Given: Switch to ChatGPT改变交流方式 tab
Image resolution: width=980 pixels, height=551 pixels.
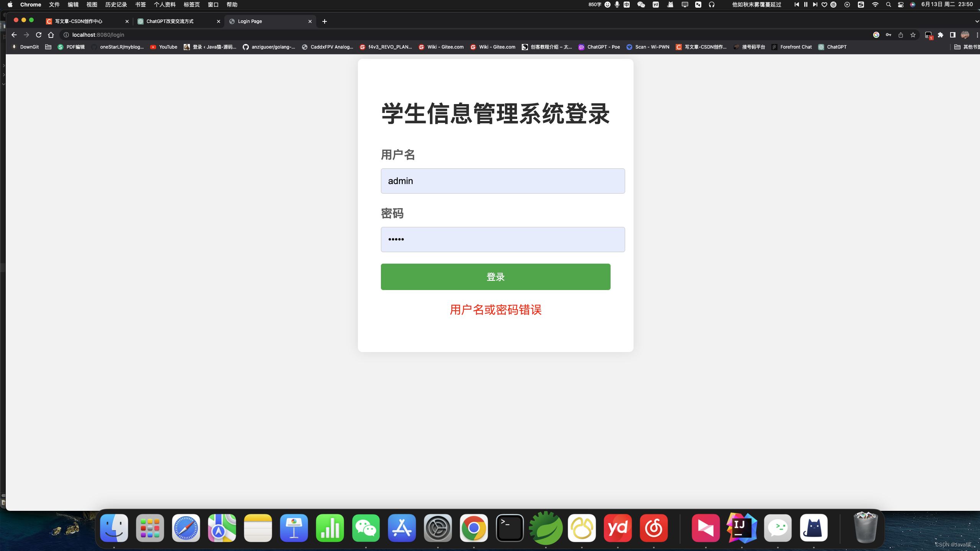Looking at the screenshot, I should point(170,21).
